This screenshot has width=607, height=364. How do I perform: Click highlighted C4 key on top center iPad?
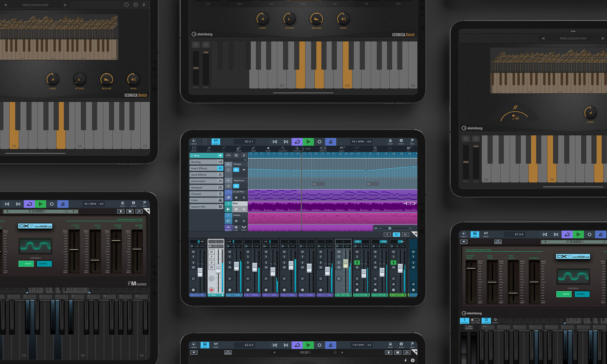click(x=348, y=65)
